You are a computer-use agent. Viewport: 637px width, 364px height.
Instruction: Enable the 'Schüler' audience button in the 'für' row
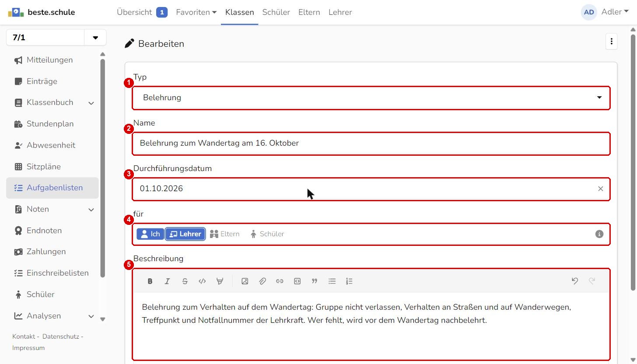[267, 234]
